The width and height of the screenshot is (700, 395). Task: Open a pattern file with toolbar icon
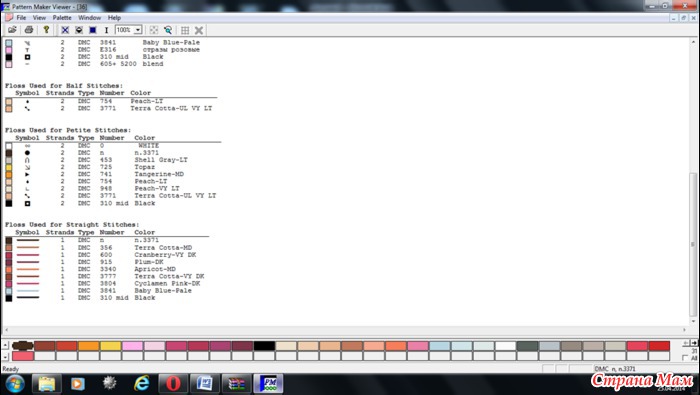12,30
